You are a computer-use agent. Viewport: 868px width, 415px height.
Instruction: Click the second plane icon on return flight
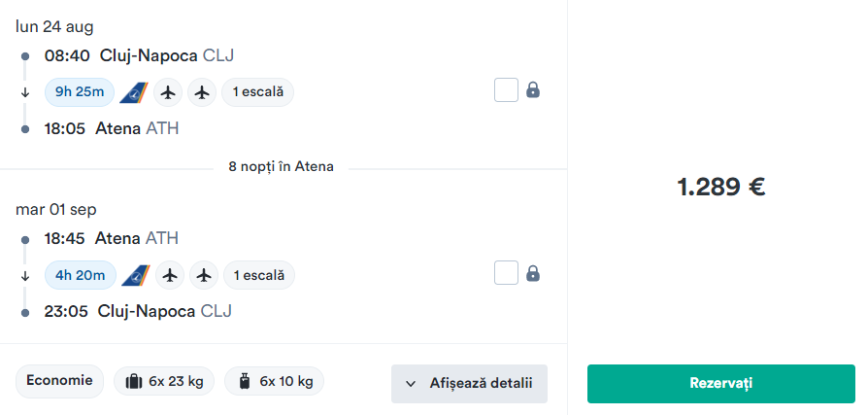coord(204,275)
